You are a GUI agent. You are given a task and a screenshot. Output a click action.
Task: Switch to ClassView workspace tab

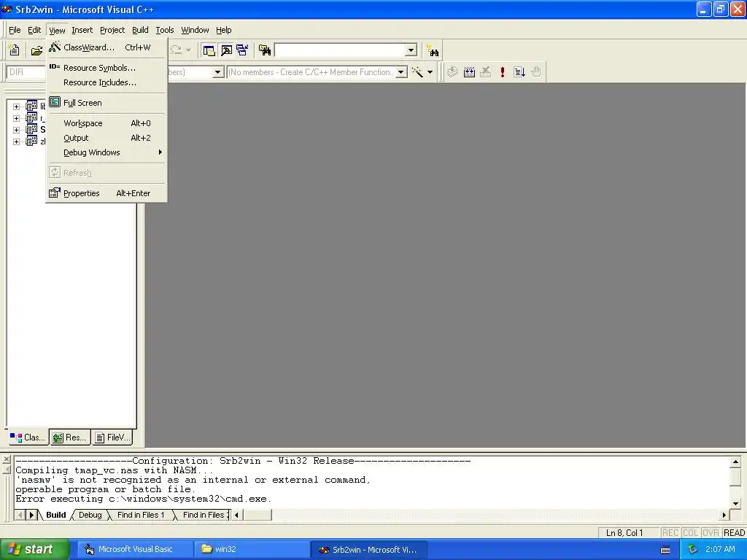point(27,437)
